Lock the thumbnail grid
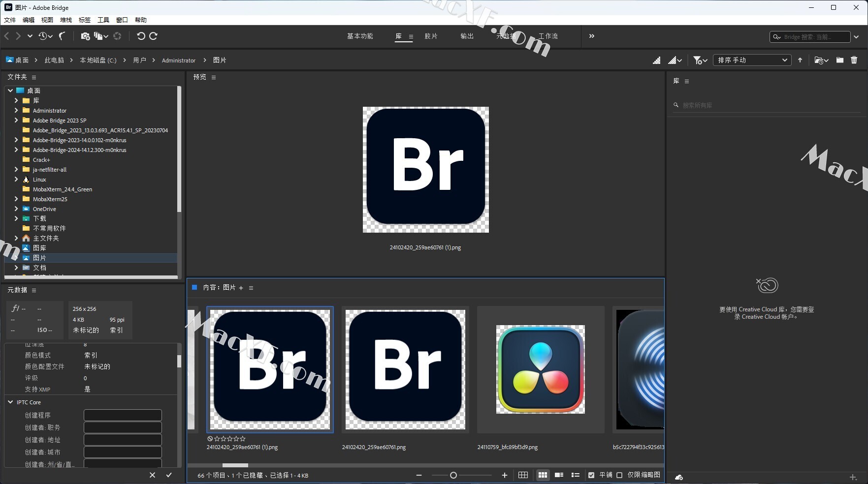The width and height of the screenshot is (868, 484). (523, 475)
